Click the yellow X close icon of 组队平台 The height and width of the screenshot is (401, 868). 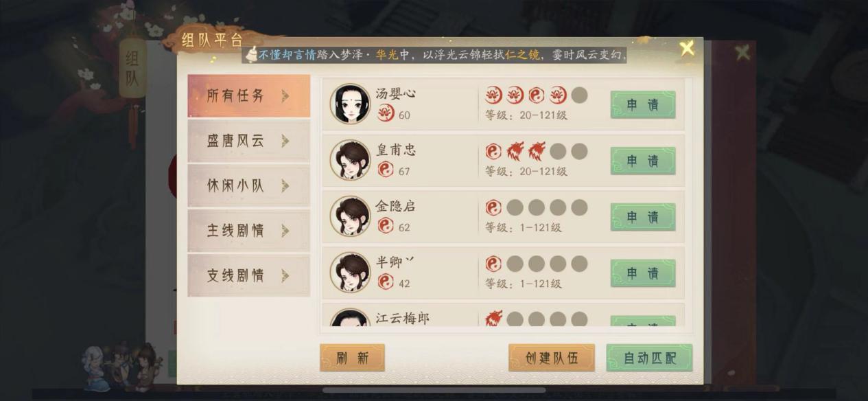pyautogui.click(x=687, y=48)
